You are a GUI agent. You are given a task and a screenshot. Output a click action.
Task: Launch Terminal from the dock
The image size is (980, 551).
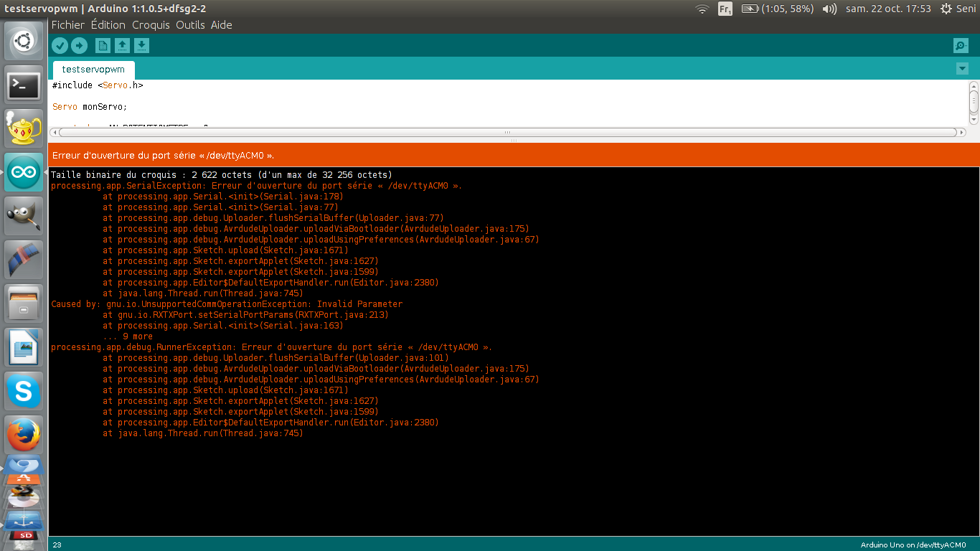pyautogui.click(x=24, y=86)
